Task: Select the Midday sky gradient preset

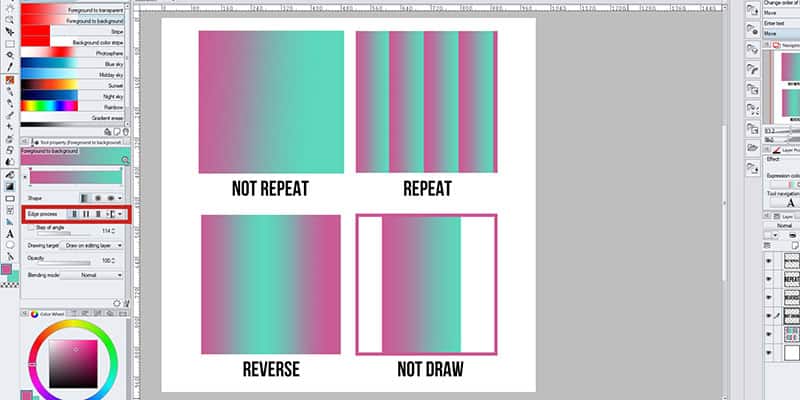Action: click(72, 74)
